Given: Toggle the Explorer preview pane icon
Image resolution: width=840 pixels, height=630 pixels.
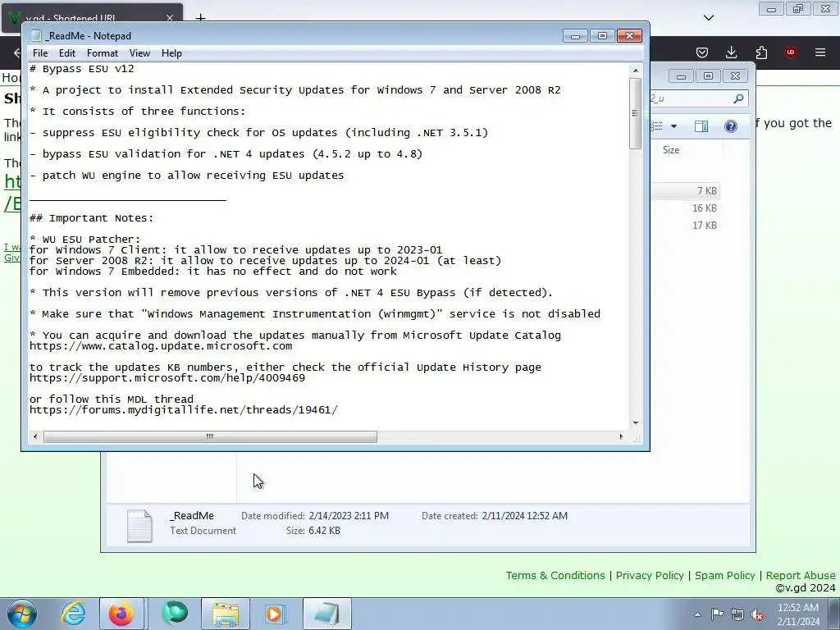Looking at the screenshot, I should tap(701, 126).
